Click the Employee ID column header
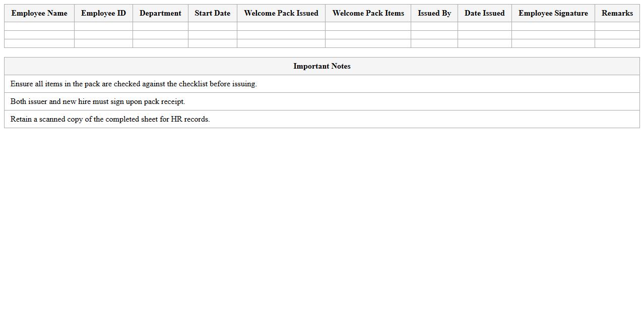Screen dimensions: 644x328 pos(103,13)
